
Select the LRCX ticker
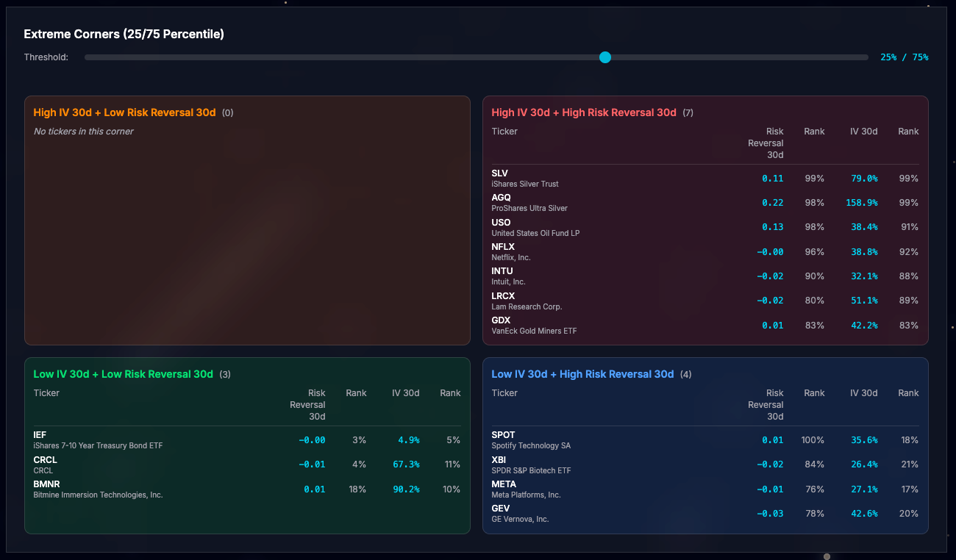click(x=503, y=296)
